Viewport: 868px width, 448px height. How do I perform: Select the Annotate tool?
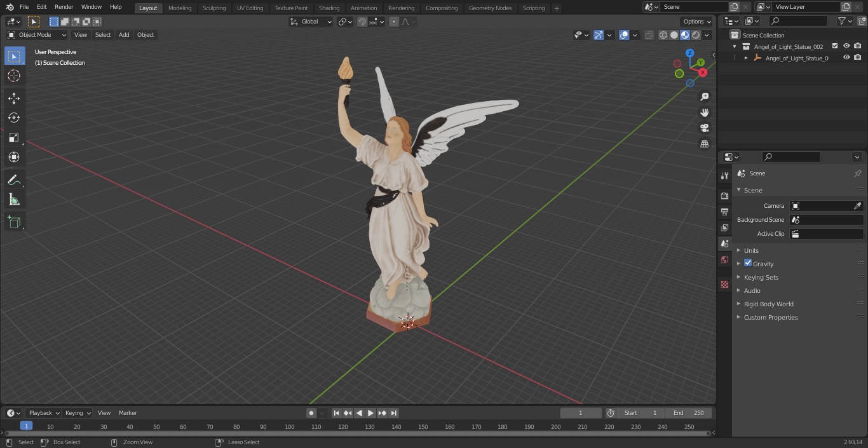14,180
